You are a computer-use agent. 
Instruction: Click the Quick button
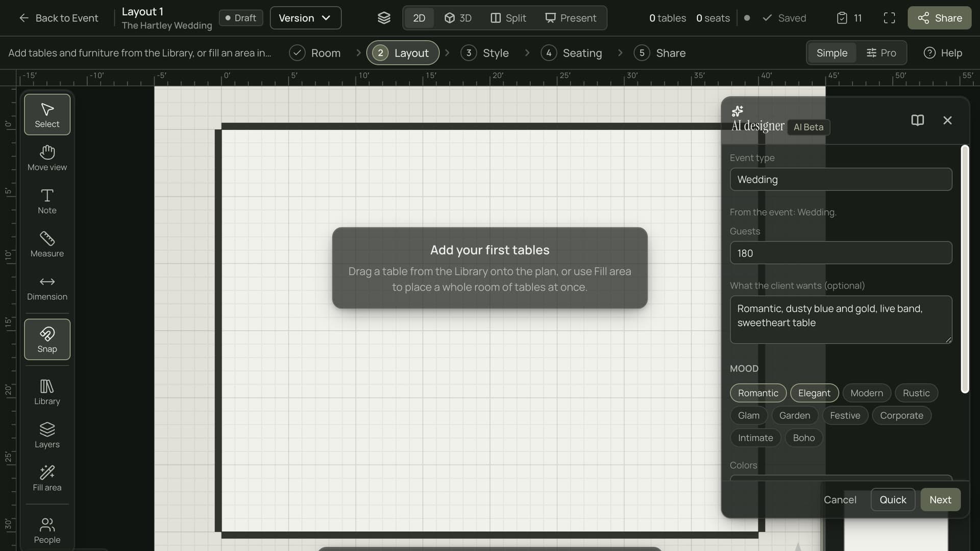point(893,500)
